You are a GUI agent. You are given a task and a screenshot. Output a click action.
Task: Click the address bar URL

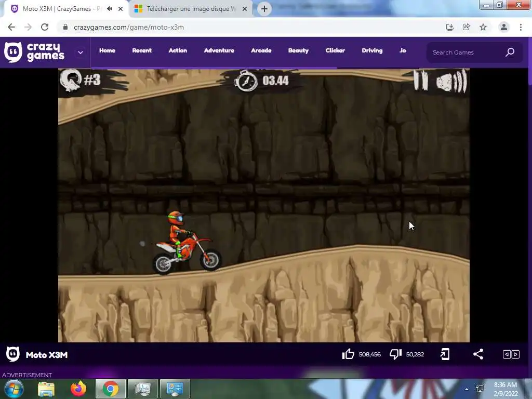click(129, 27)
